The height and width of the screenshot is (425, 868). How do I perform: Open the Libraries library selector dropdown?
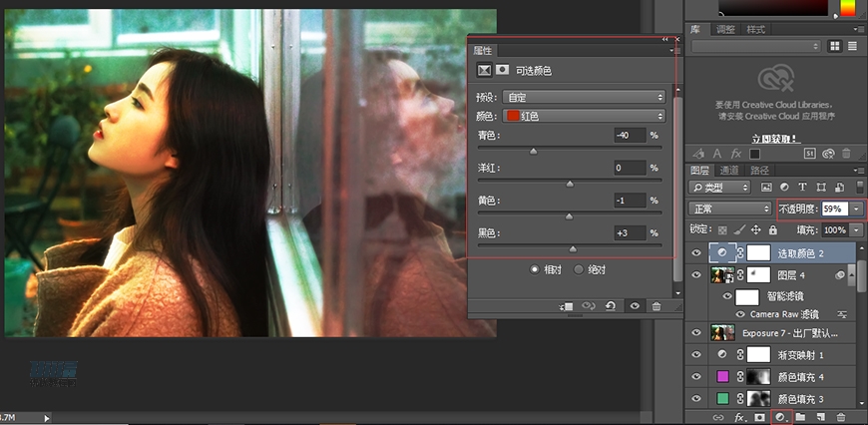[x=755, y=47]
